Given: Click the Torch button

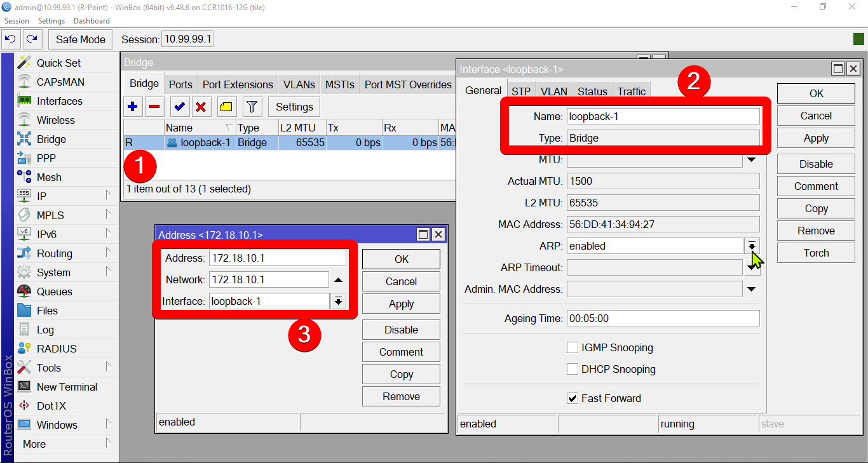Looking at the screenshot, I should click(x=816, y=253).
